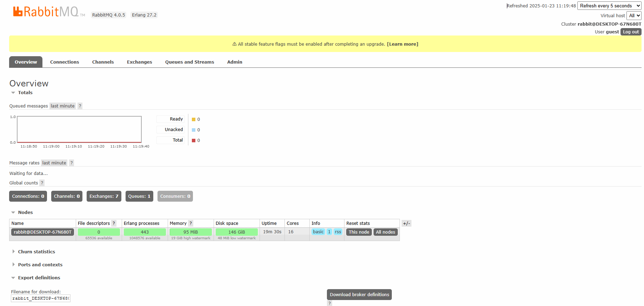This screenshot has height=306, width=644.
Task: Click the 95 MiB memory value
Action: [x=190, y=232]
